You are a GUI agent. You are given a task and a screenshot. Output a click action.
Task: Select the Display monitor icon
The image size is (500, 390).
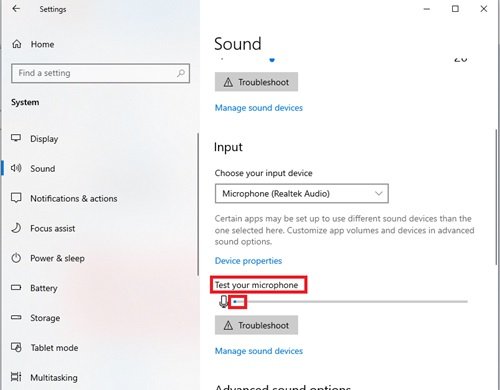pyautogui.click(x=16, y=138)
